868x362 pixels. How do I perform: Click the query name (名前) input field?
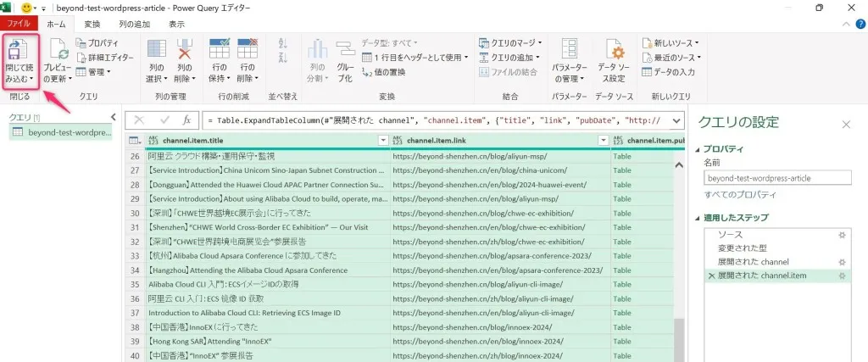(776, 178)
